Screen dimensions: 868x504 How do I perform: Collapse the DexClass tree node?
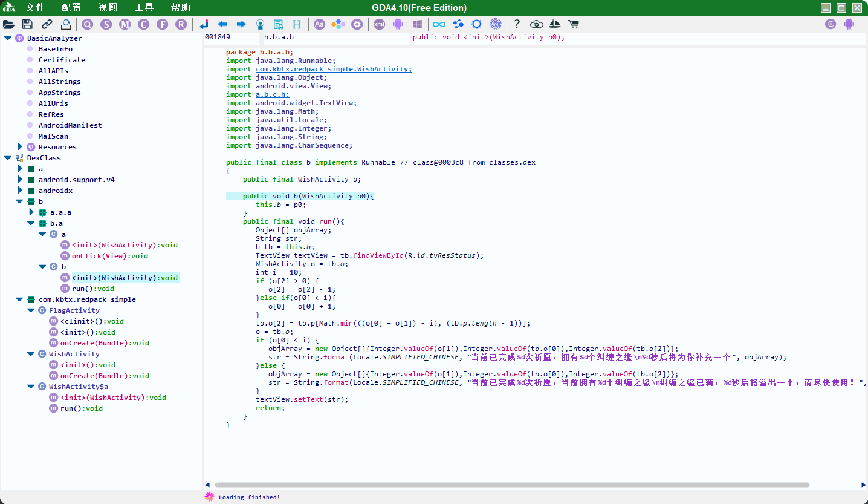click(x=7, y=158)
